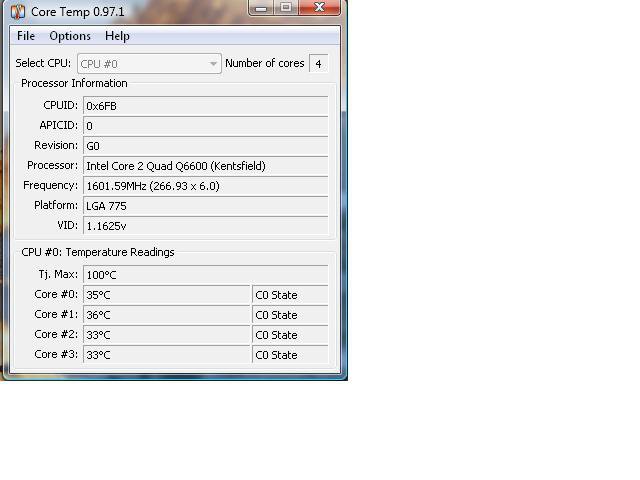Select the Intel Core 2 Quad Q6600 text
640x480 pixels.
click(176, 166)
